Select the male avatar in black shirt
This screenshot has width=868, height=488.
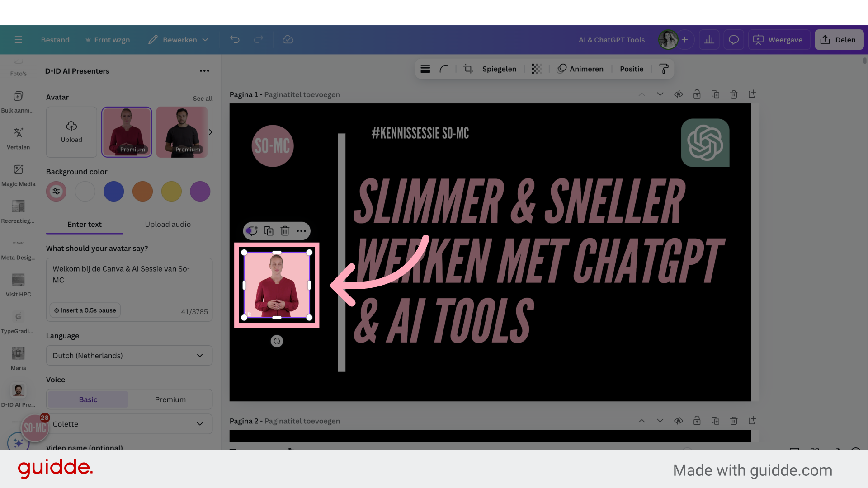(x=182, y=132)
